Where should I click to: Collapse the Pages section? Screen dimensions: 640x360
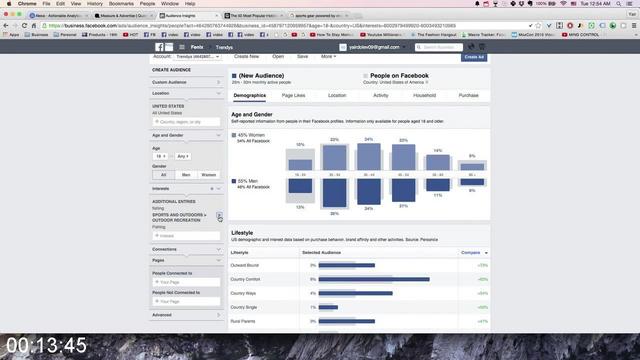click(x=186, y=260)
